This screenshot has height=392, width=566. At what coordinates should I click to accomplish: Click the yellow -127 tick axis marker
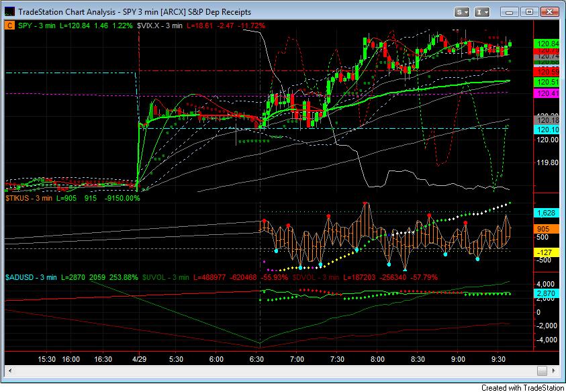tap(546, 252)
